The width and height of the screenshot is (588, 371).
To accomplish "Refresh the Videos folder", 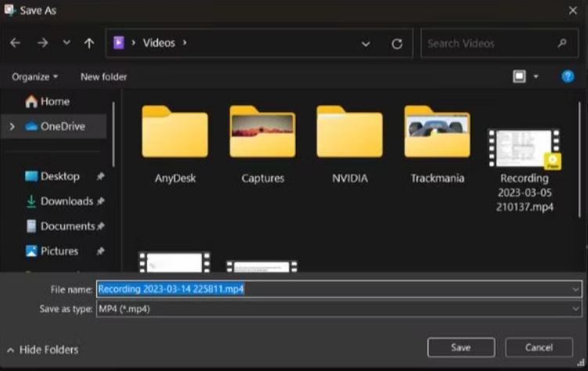I will pos(397,44).
